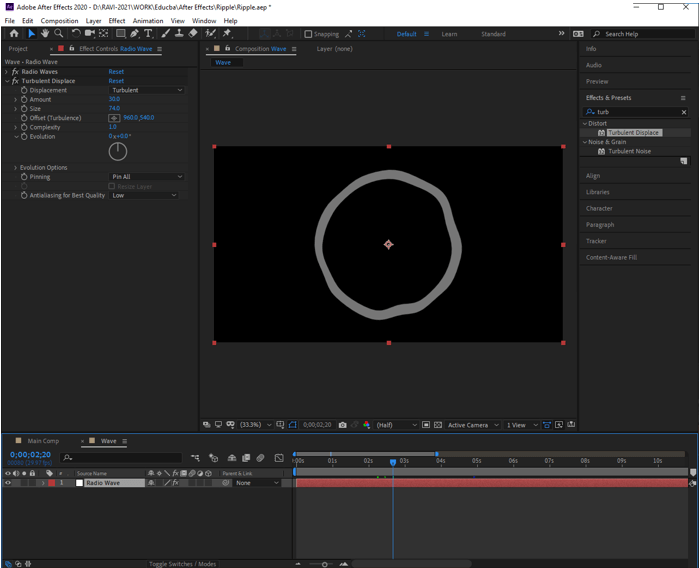Toggle the Amount stopwatch
Viewport: 700px width, 568px height.
coord(24,99)
